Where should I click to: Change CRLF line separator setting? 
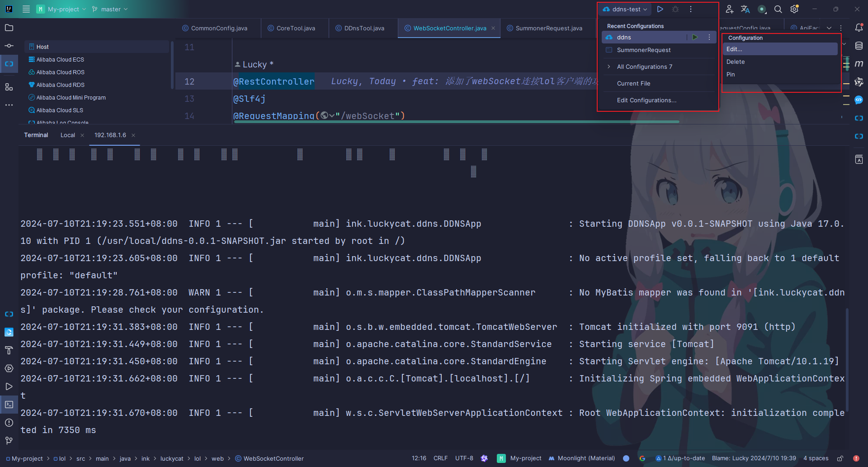(x=440, y=458)
